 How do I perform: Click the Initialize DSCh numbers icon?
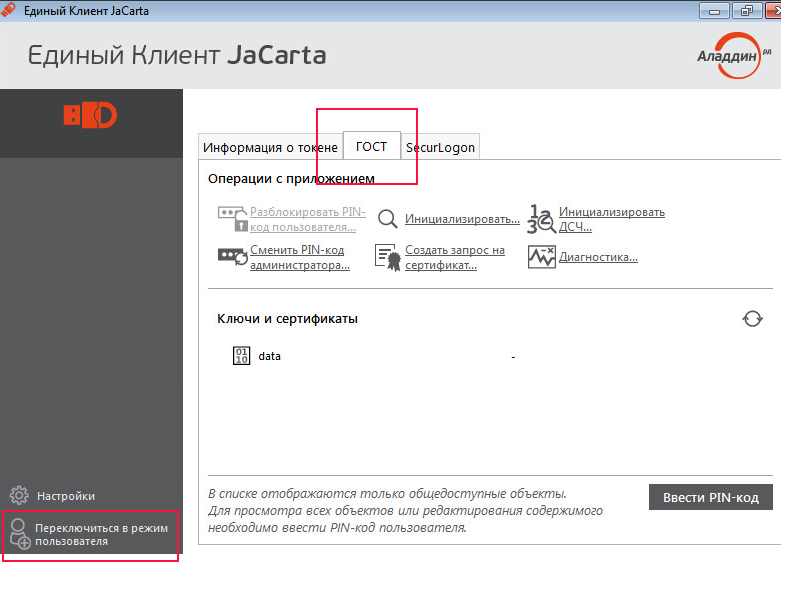[x=541, y=219]
